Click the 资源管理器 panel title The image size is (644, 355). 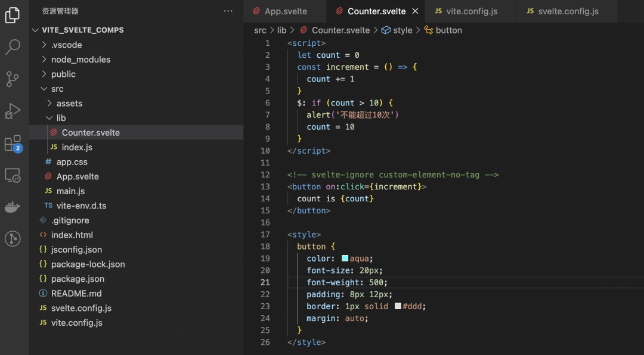point(60,11)
